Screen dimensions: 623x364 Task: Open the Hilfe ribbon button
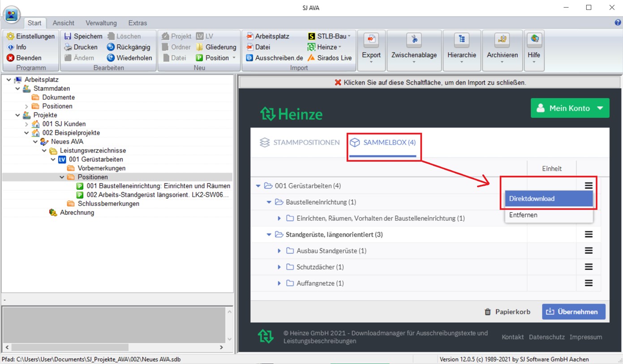[x=534, y=51]
